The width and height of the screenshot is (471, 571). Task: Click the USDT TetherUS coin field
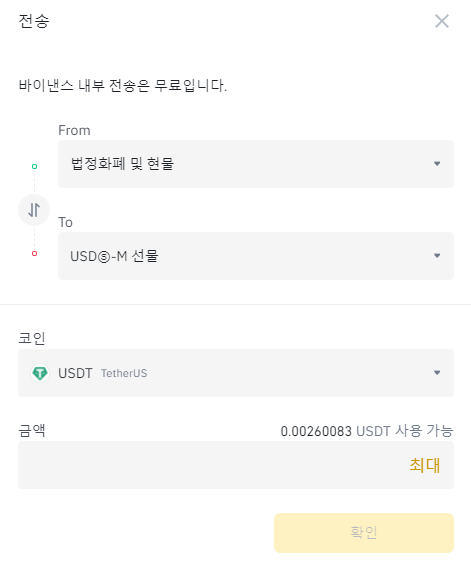click(x=236, y=373)
